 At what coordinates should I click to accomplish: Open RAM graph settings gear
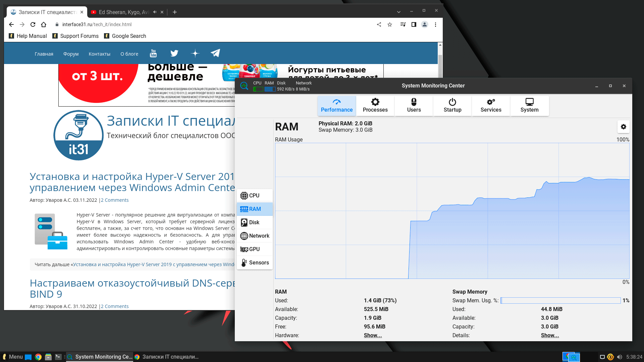(623, 127)
